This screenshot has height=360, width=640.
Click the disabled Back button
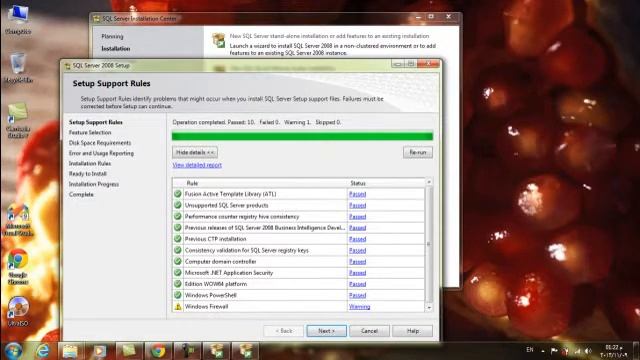pos(284,331)
